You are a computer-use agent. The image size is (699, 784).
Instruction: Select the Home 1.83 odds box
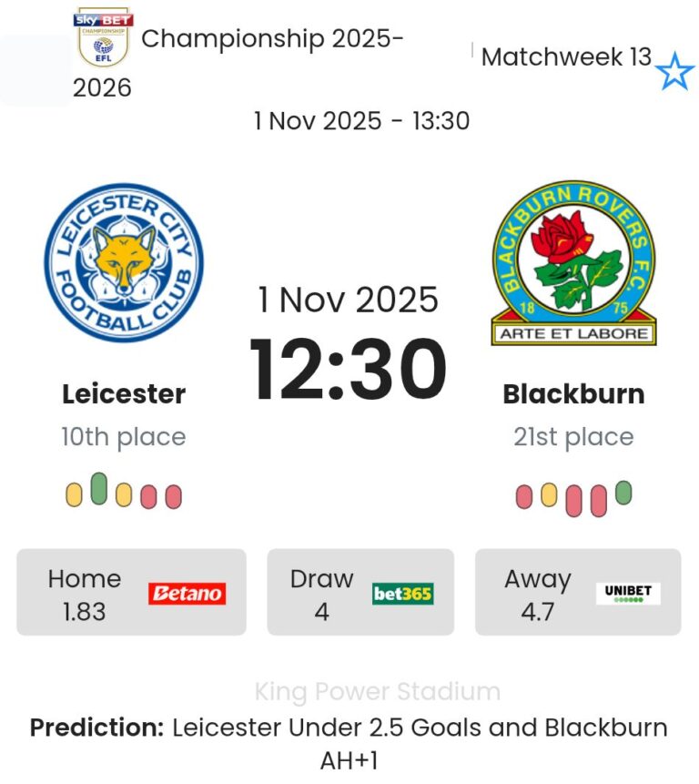tap(131, 592)
